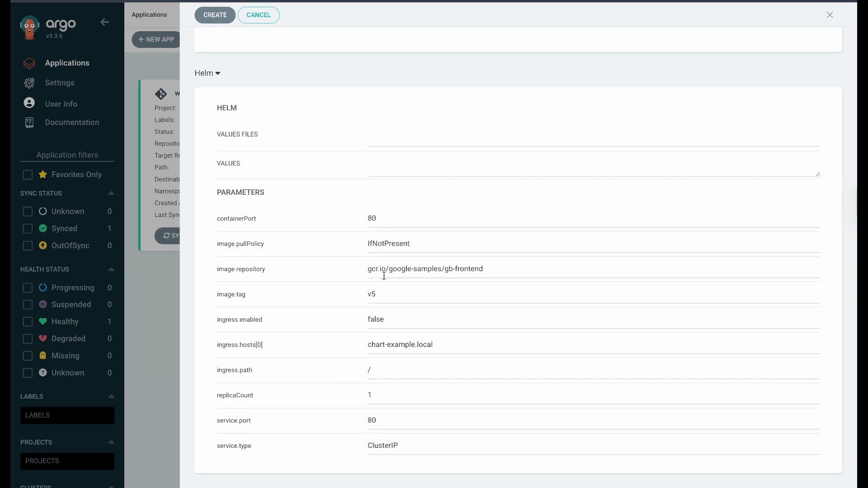Click Degraded broken heart icon
Image resolution: width=868 pixels, height=488 pixels.
43,339
